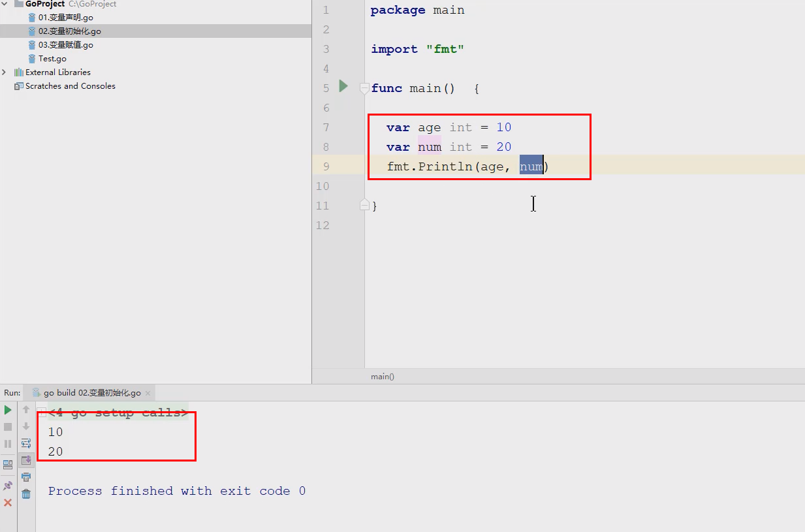805x532 pixels.
Task: Expand the folded go setup calls
Action: coord(42,412)
